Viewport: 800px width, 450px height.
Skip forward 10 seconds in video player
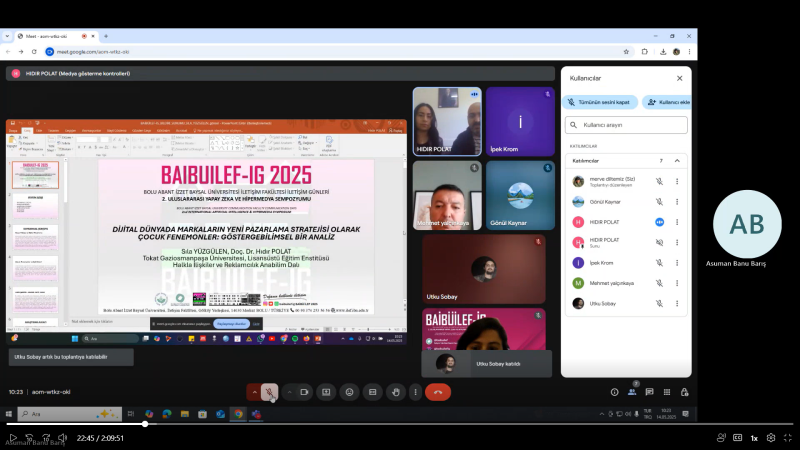(x=46, y=438)
